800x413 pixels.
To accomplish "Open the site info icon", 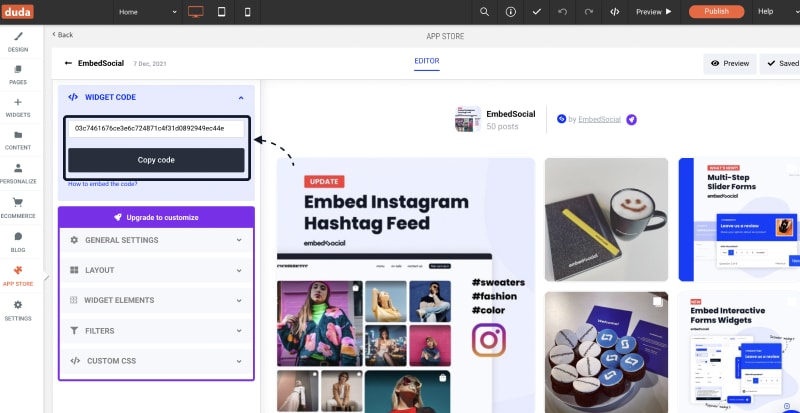I will tap(511, 12).
